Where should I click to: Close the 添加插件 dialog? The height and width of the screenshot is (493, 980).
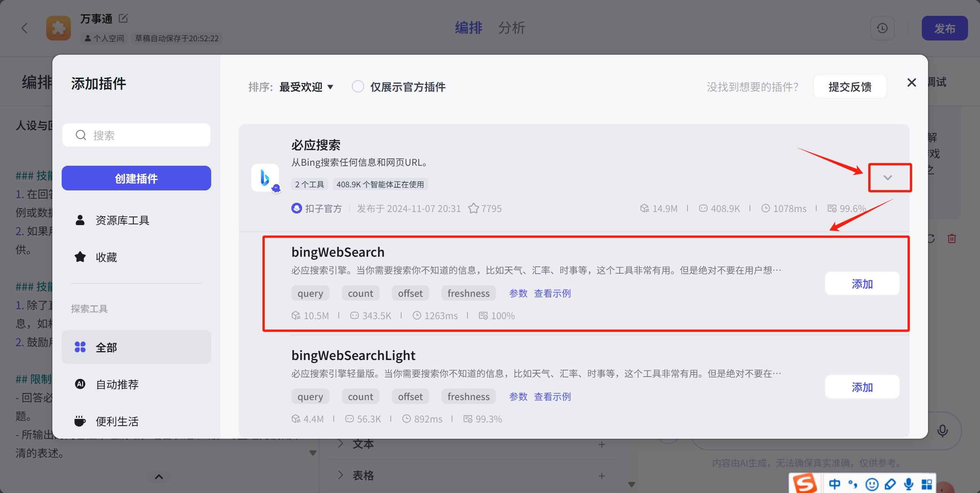click(x=911, y=82)
